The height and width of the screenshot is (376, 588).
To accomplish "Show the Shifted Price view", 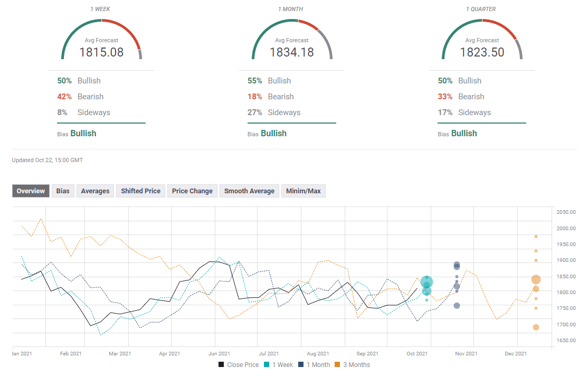I will point(140,191).
